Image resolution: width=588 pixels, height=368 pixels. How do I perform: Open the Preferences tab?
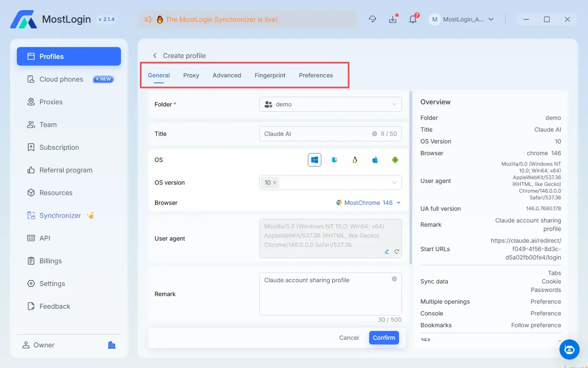point(316,75)
